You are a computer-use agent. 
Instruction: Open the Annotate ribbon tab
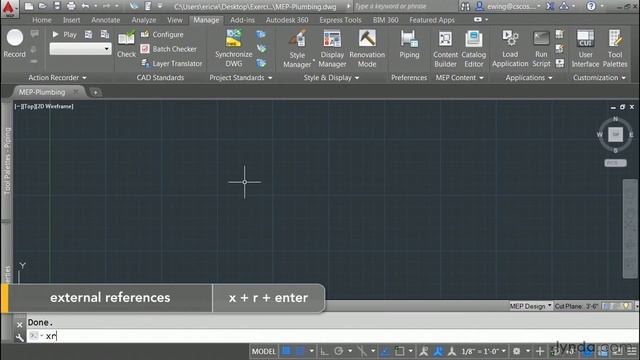tap(105, 20)
